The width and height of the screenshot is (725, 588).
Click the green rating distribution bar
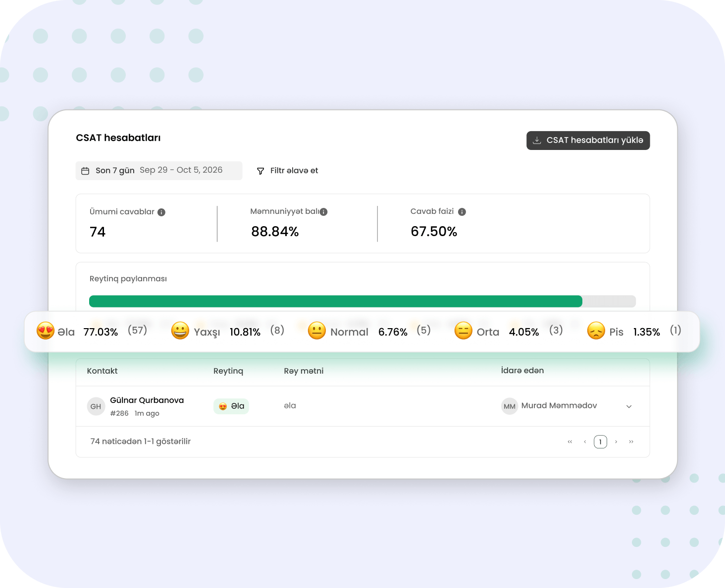click(x=336, y=301)
